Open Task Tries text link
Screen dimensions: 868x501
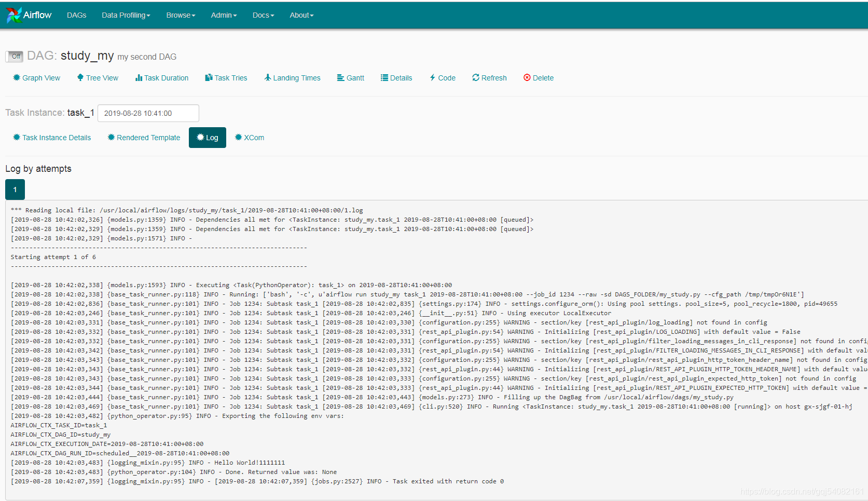pos(231,78)
